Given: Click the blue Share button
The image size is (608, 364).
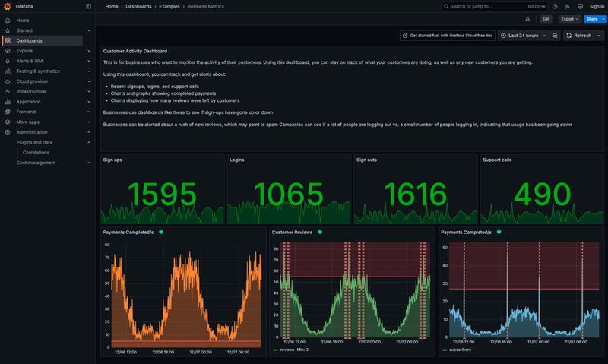Looking at the screenshot, I should (x=592, y=19).
